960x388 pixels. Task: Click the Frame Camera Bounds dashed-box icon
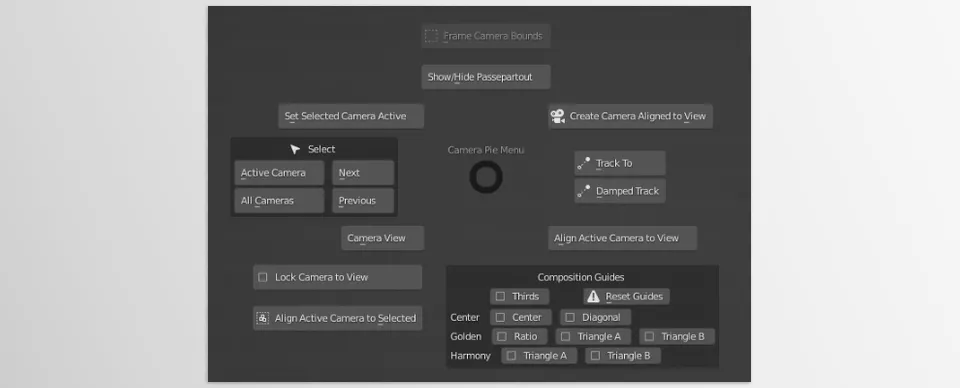point(432,36)
